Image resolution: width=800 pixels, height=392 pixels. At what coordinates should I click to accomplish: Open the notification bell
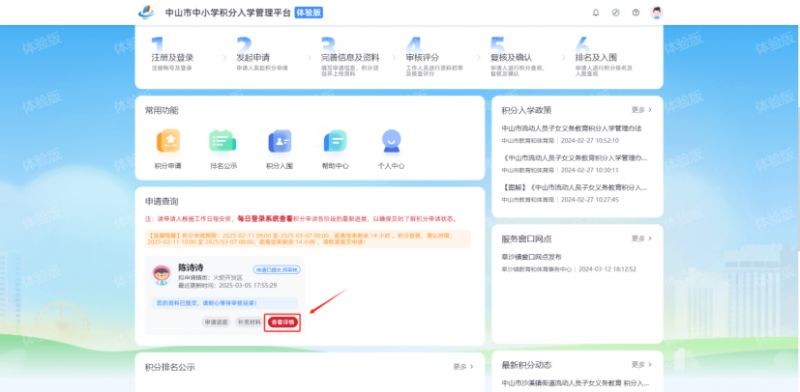596,13
